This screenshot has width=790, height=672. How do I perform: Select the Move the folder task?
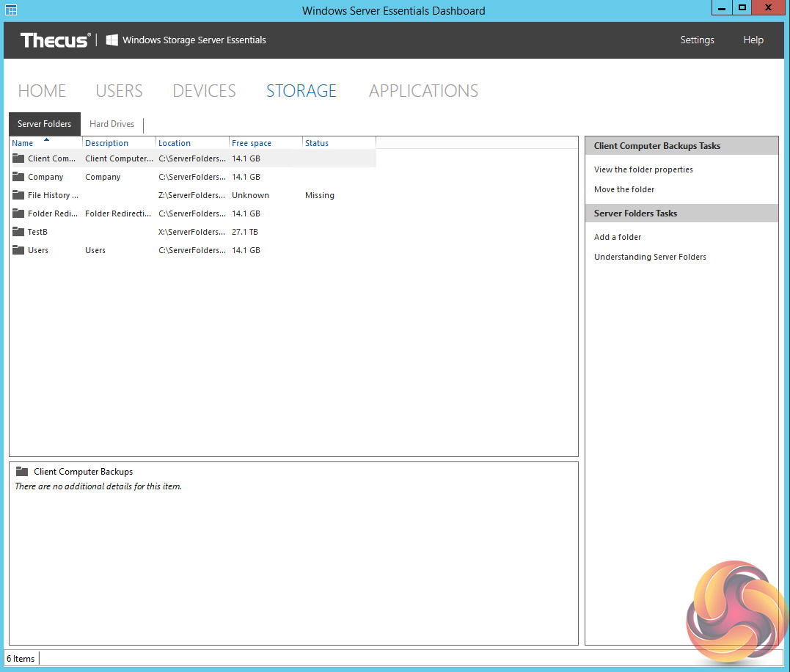[x=624, y=189]
